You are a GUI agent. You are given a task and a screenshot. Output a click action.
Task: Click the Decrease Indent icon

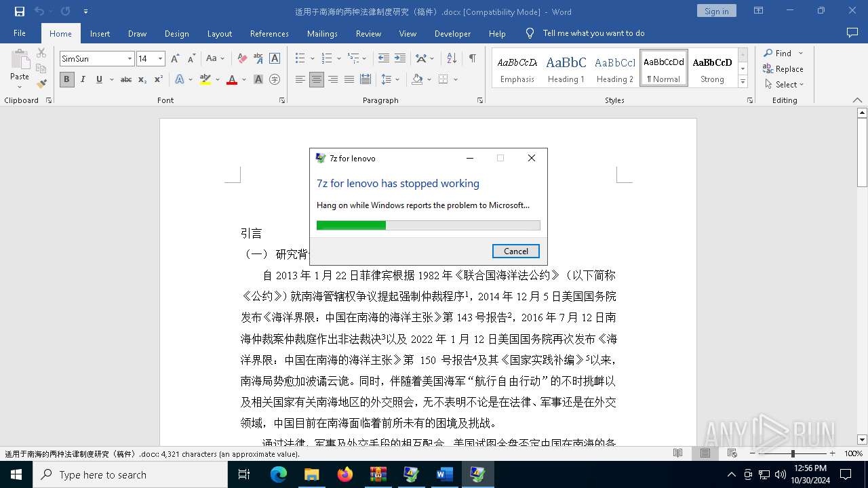[x=384, y=59]
